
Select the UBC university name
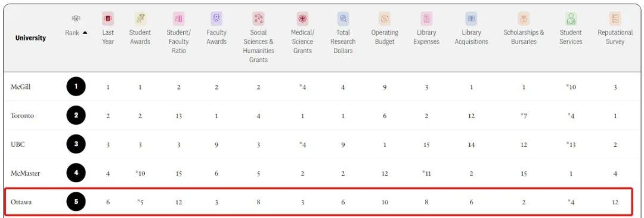click(x=18, y=145)
